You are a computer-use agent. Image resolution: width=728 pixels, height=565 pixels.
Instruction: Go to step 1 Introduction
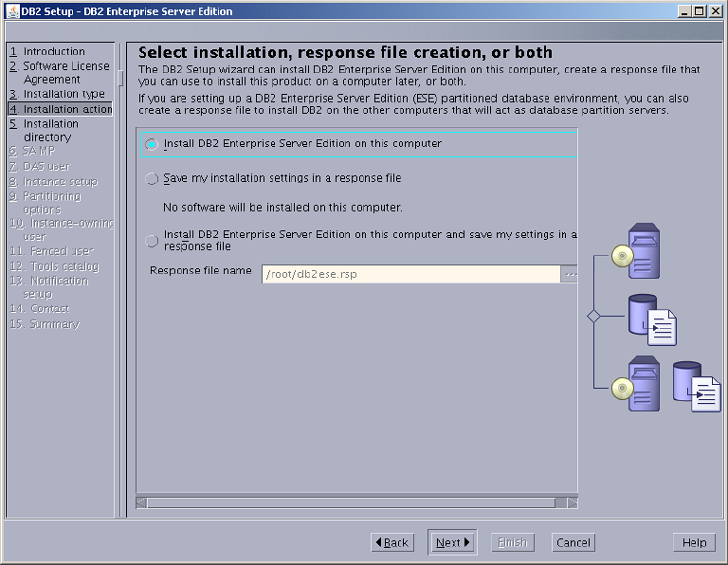[x=47, y=51]
